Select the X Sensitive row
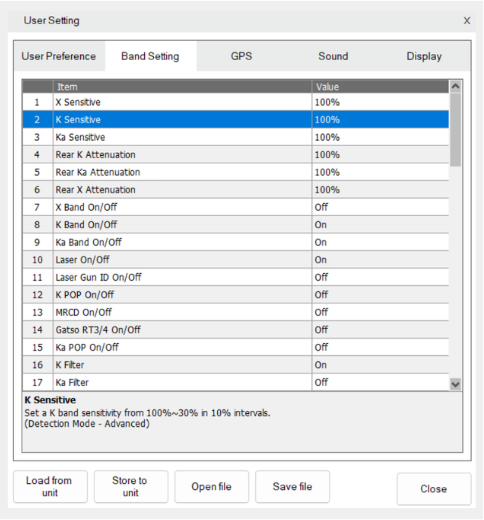This screenshot has width=484, height=520. click(x=236, y=102)
